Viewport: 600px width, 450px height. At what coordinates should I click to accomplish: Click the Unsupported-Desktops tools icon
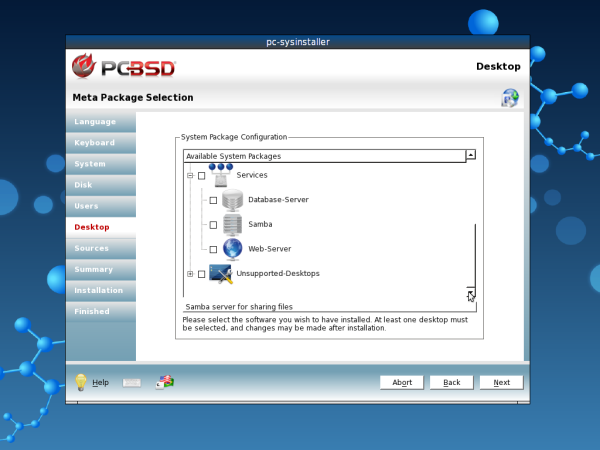click(x=220, y=273)
